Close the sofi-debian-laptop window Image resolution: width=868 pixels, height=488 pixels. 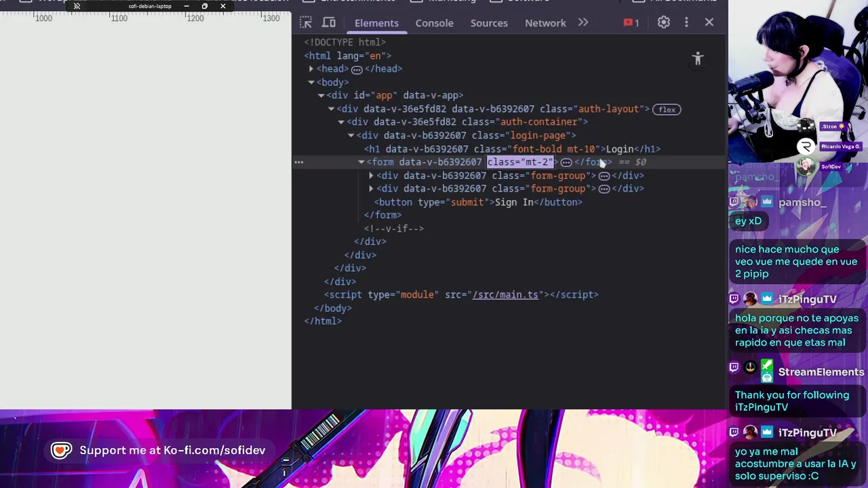[x=222, y=6]
